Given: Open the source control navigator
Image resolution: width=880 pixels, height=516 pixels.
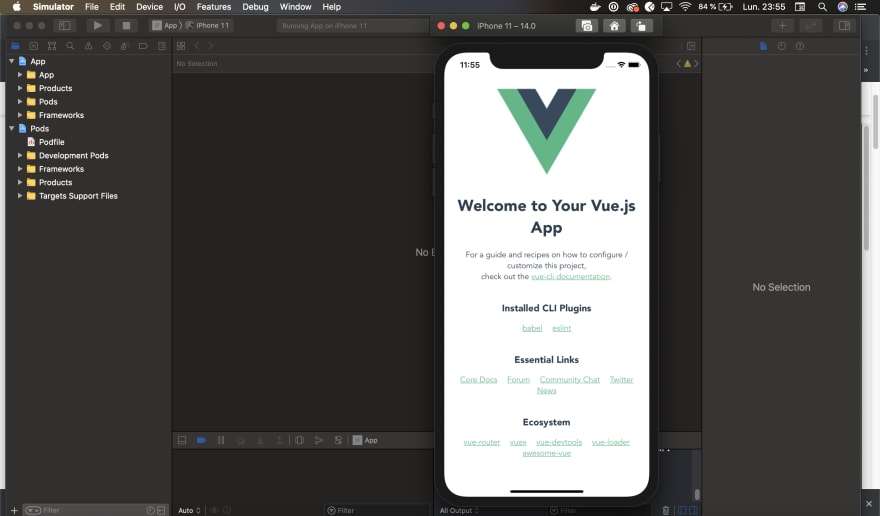Looking at the screenshot, I should (x=34, y=46).
